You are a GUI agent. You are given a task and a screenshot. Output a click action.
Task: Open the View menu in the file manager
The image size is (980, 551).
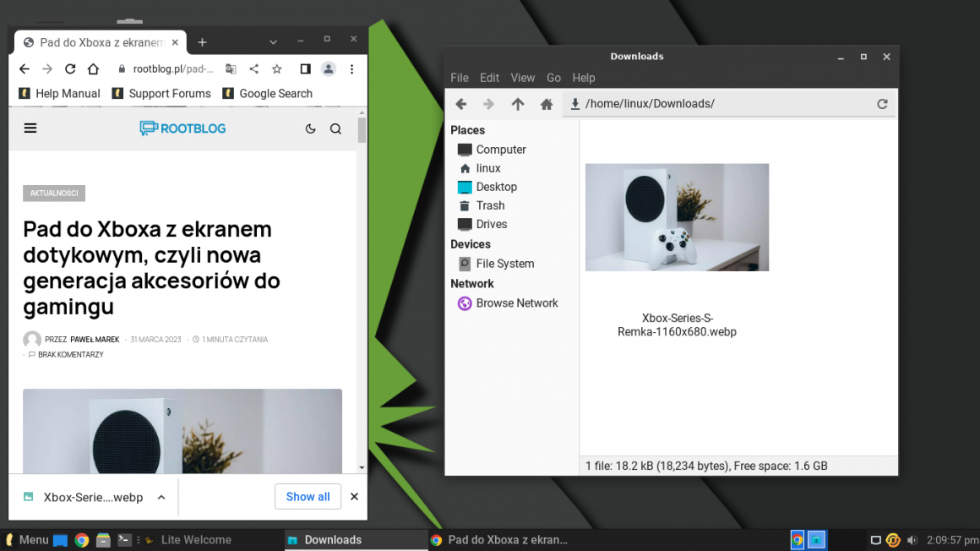[522, 78]
